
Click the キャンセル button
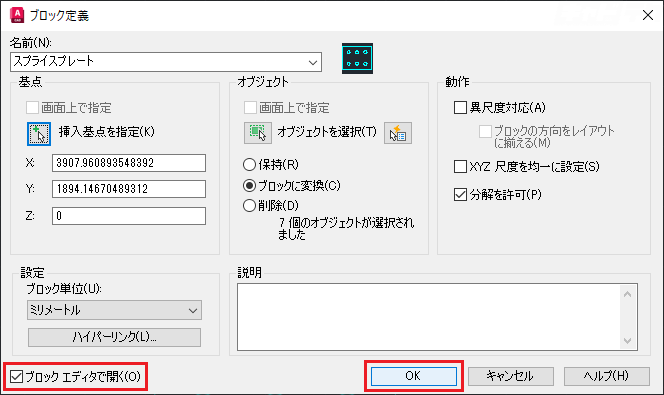tap(510, 376)
